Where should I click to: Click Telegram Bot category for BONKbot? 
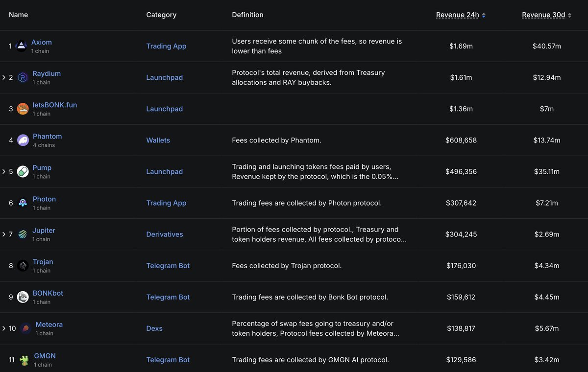tap(168, 297)
